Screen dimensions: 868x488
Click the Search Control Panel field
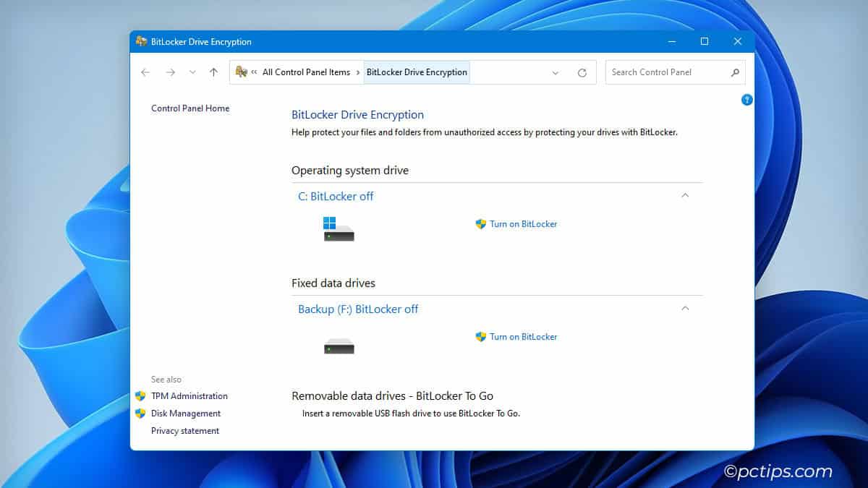click(665, 72)
